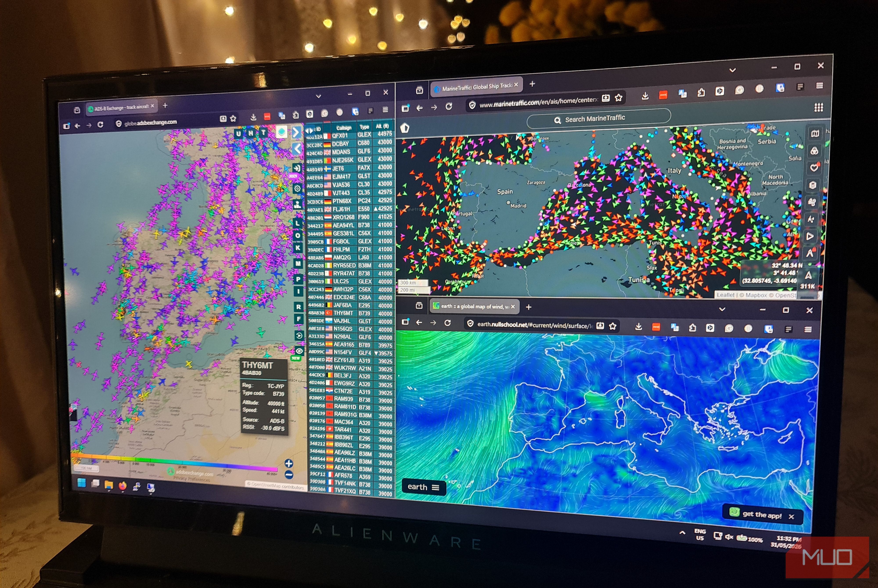Image resolution: width=878 pixels, height=588 pixels.
Task: Toggle the H button on ADS-B map
Action: (251, 133)
